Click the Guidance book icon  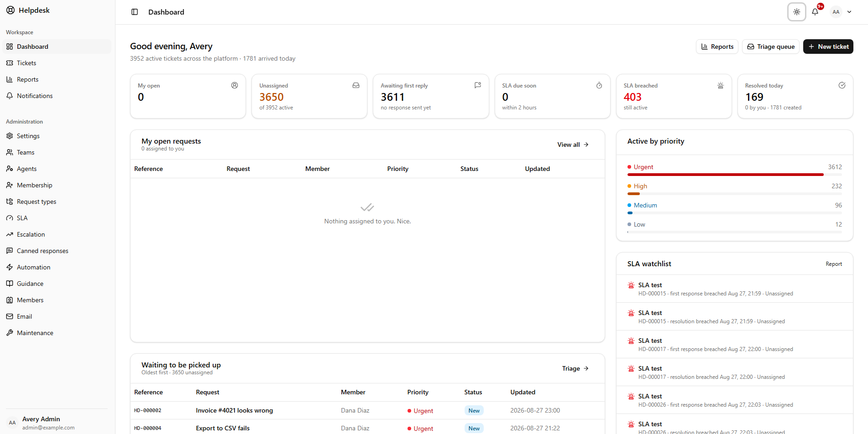coord(10,284)
